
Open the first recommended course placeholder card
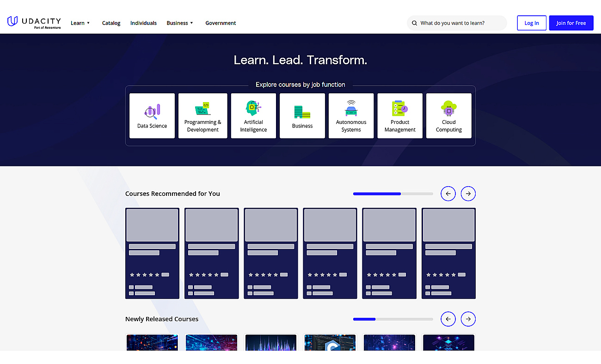pyautogui.click(x=152, y=253)
